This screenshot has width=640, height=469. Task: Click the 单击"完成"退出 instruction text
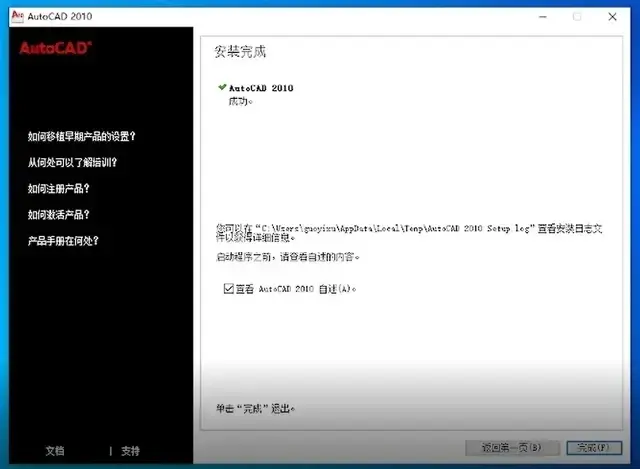pyautogui.click(x=255, y=408)
